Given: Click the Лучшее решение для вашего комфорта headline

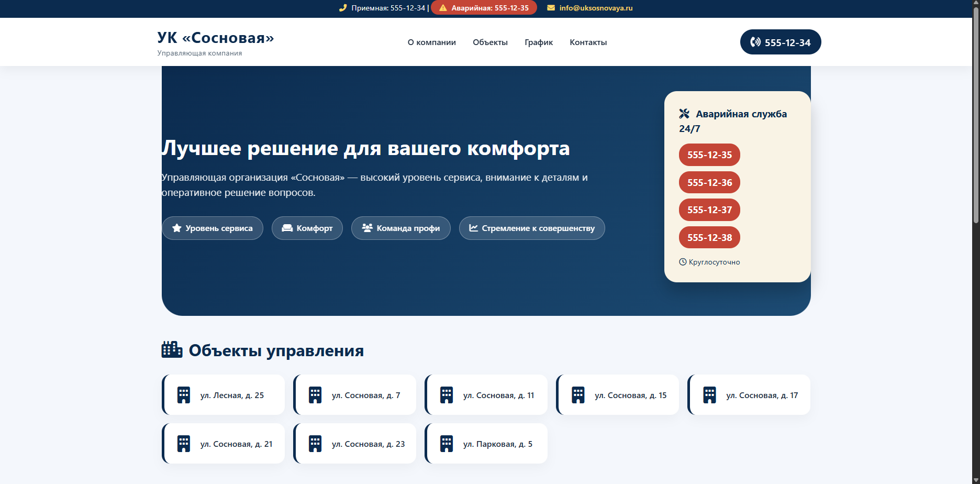Looking at the screenshot, I should 365,148.
